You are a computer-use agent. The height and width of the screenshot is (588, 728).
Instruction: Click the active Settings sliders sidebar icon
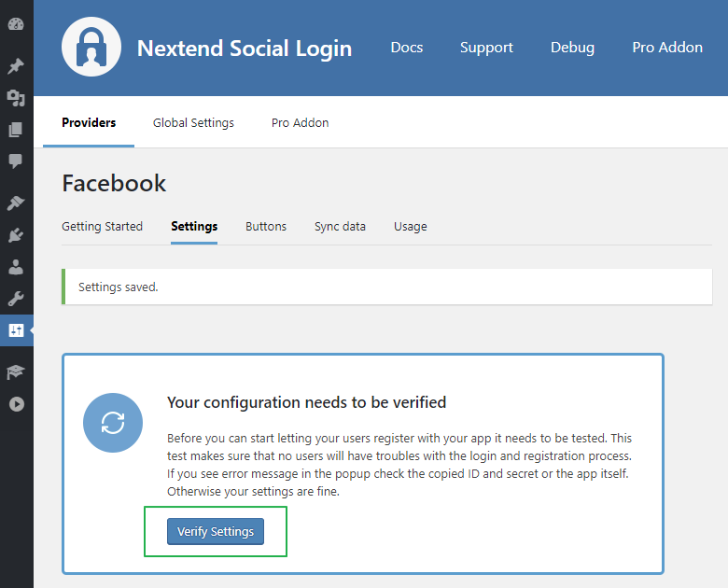16,330
